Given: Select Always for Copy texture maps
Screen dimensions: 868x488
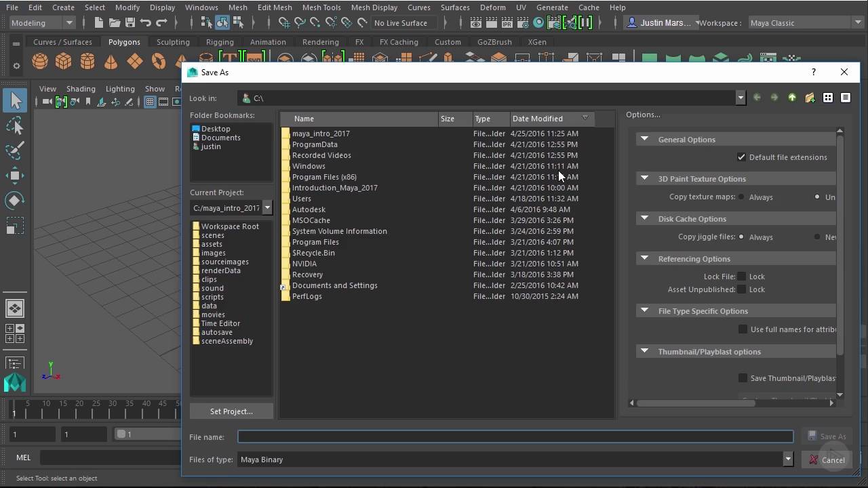Looking at the screenshot, I should pyautogui.click(x=741, y=197).
